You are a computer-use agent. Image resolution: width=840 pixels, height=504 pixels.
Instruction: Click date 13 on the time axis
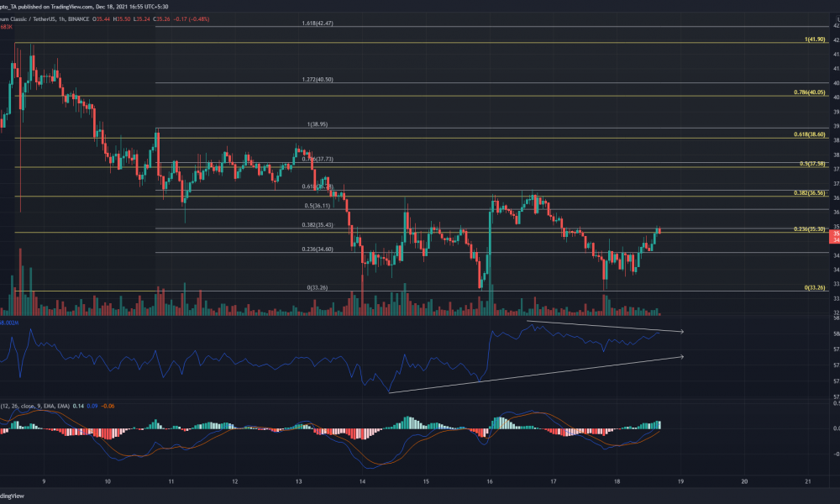pyautogui.click(x=298, y=481)
